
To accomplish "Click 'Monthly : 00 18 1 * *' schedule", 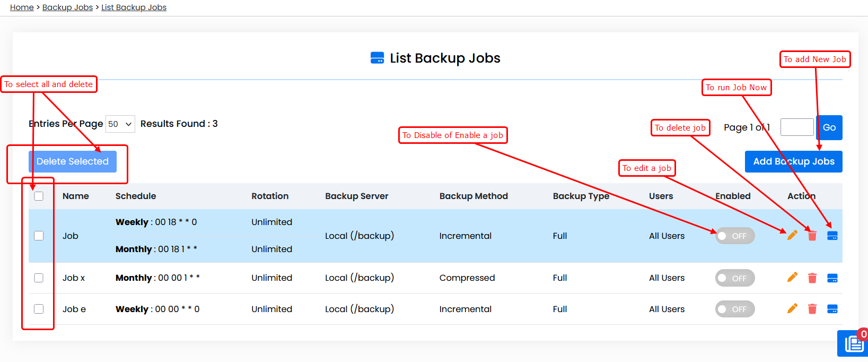I will pos(156,249).
